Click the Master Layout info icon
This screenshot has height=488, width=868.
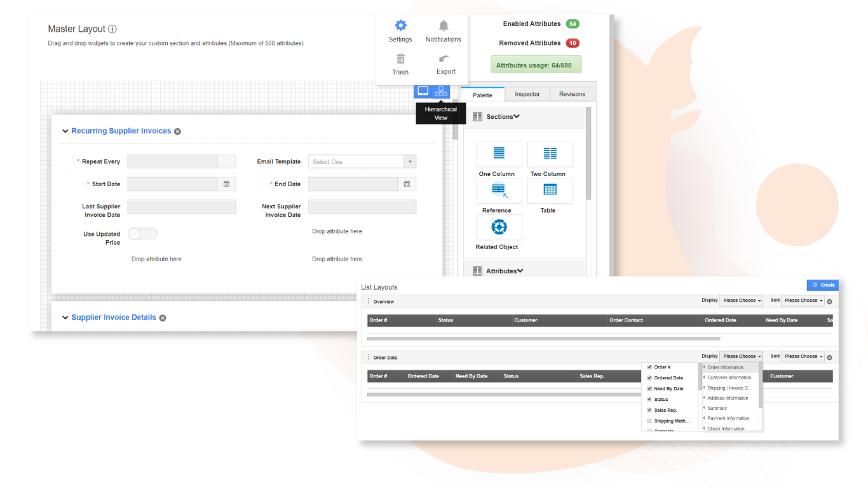[112, 29]
